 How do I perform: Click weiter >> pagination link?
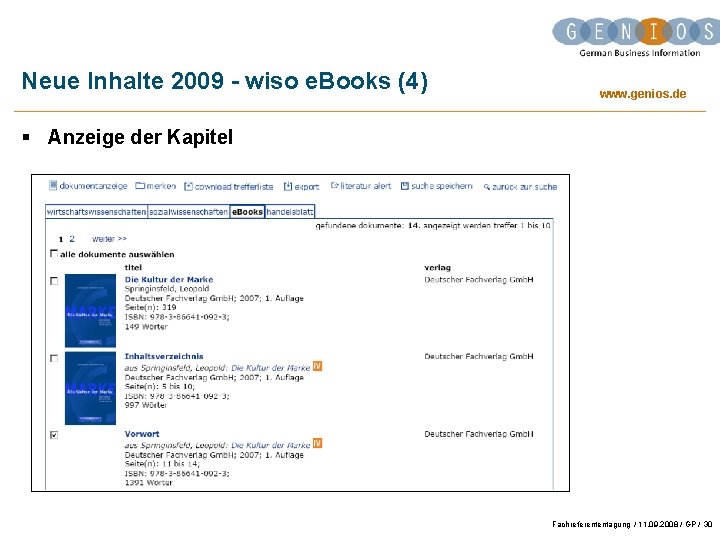(109, 239)
